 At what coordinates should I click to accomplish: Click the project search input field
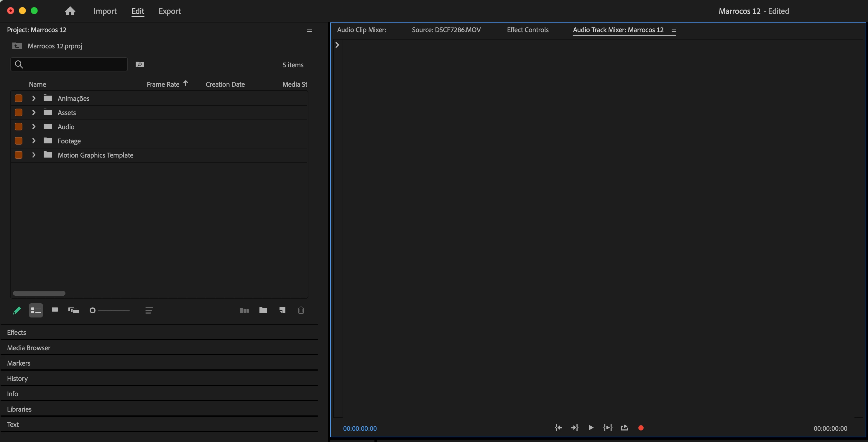(x=74, y=64)
